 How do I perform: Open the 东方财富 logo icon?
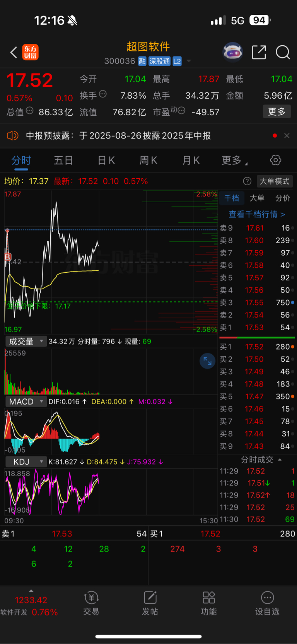click(x=30, y=52)
